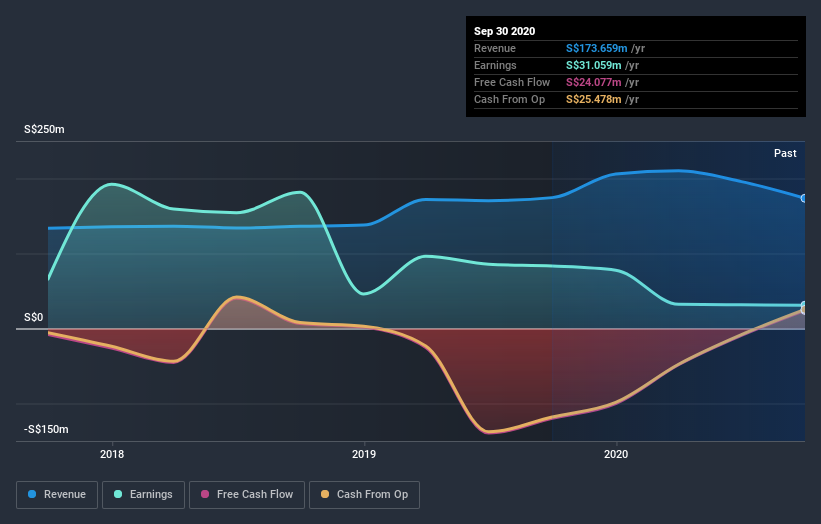Image resolution: width=821 pixels, height=524 pixels.
Task: Click the blue Revenue legend dot
Action: click(x=32, y=494)
